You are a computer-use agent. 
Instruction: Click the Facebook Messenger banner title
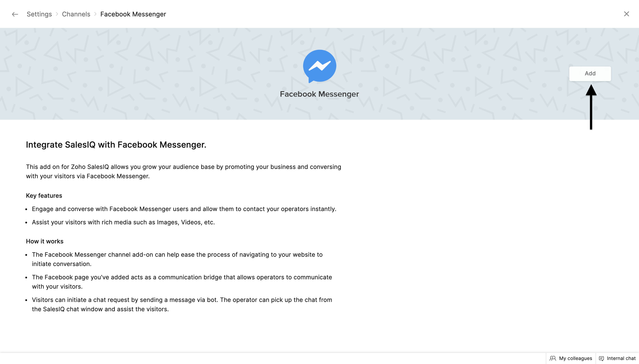319,94
